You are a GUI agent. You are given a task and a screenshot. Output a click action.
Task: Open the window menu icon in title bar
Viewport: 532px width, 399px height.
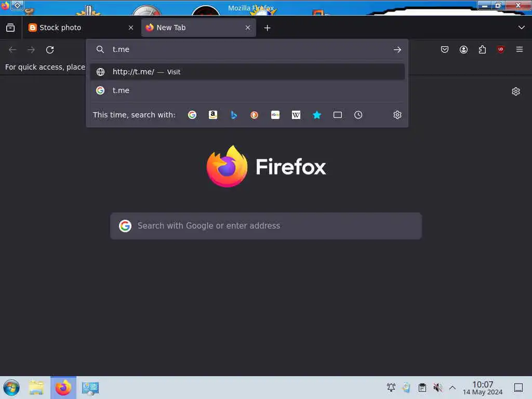tap(5, 5)
